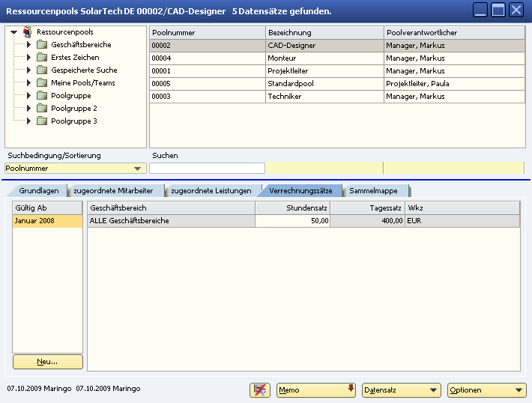Viewport: 532px width, 403px height.
Task: Open the Poolnummer sort dropdown
Action: [136, 169]
